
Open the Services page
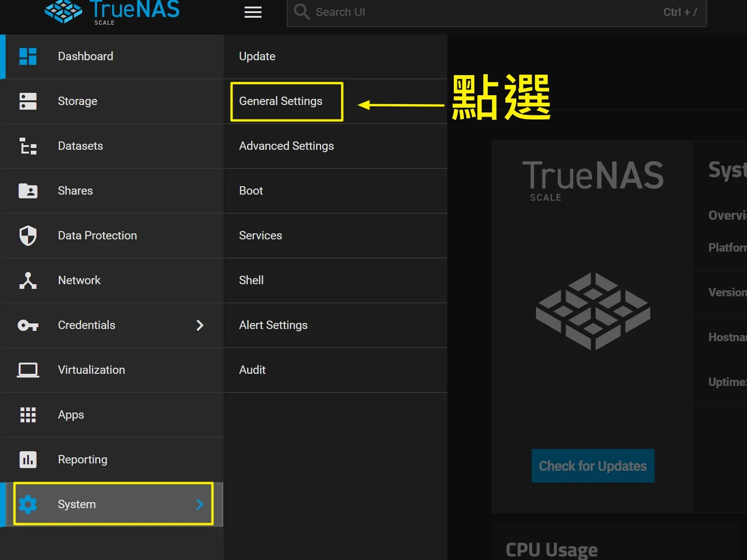(336, 236)
